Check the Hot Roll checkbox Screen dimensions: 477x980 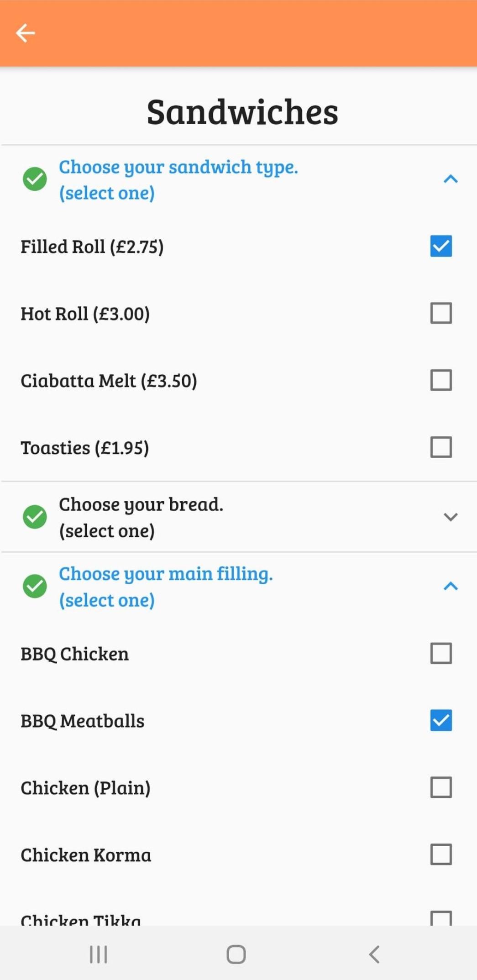tap(441, 313)
